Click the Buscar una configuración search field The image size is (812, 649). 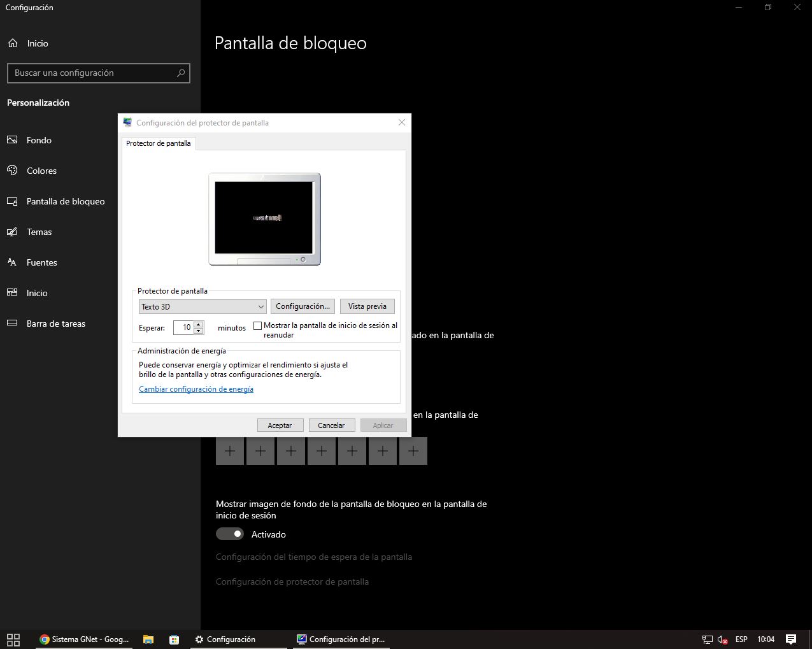[x=92, y=73]
